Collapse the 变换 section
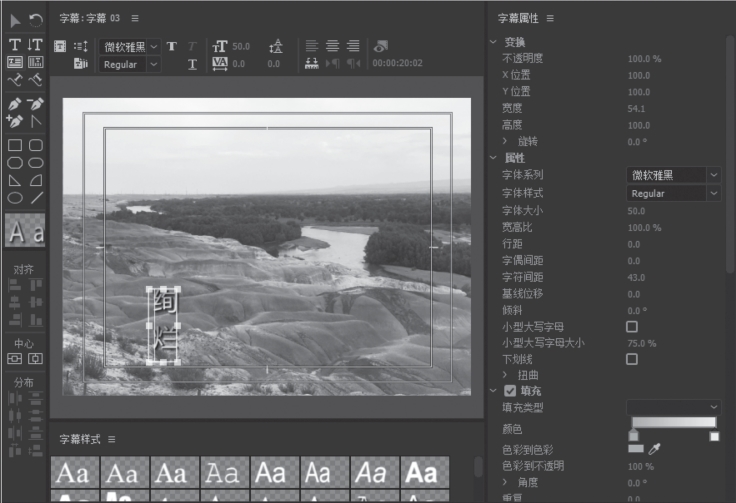The height and width of the screenshot is (503, 736). 493,42
